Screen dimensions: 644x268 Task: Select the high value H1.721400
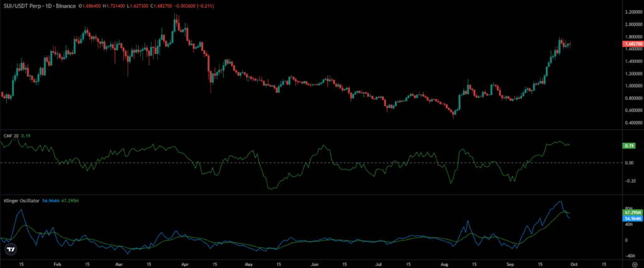[x=113, y=6]
